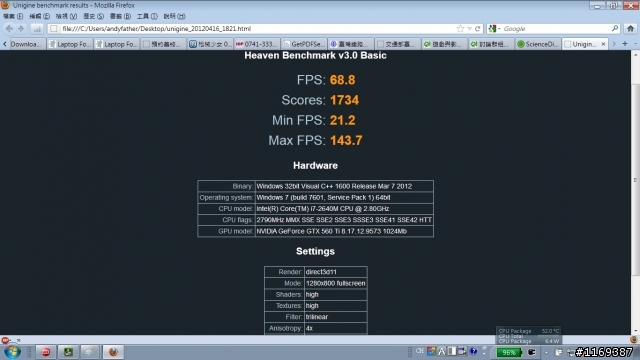Go forward with the Forward arrow button
This screenshot has width=640, height=360.
[x=21, y=29]
